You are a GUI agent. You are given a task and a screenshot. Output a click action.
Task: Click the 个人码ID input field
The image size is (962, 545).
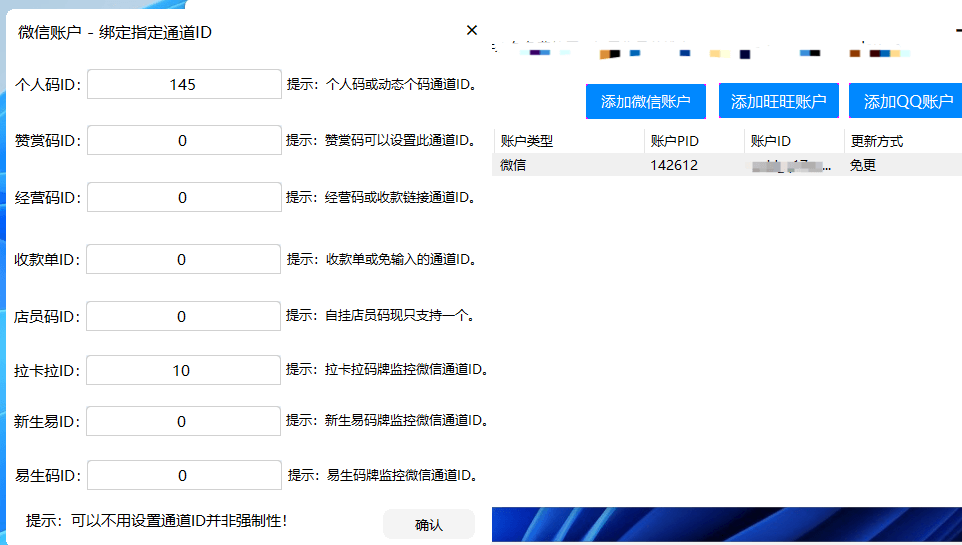[x=184, y=85]
